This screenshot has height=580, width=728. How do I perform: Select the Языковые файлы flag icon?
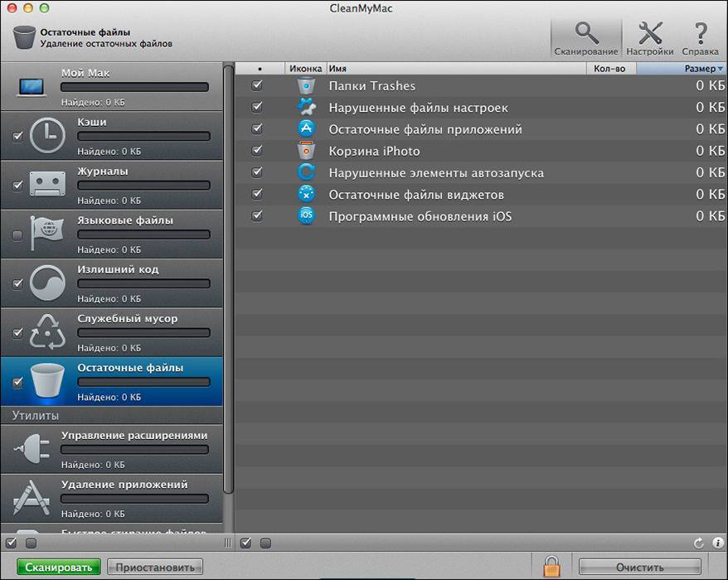47,234
